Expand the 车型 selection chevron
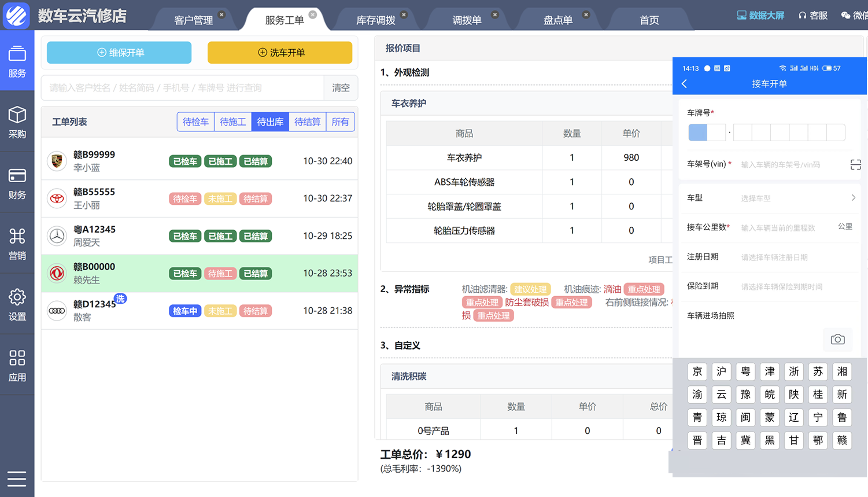The width and height of the screenshot is (868, 497). pyautogui.click(x=853, y=198)
